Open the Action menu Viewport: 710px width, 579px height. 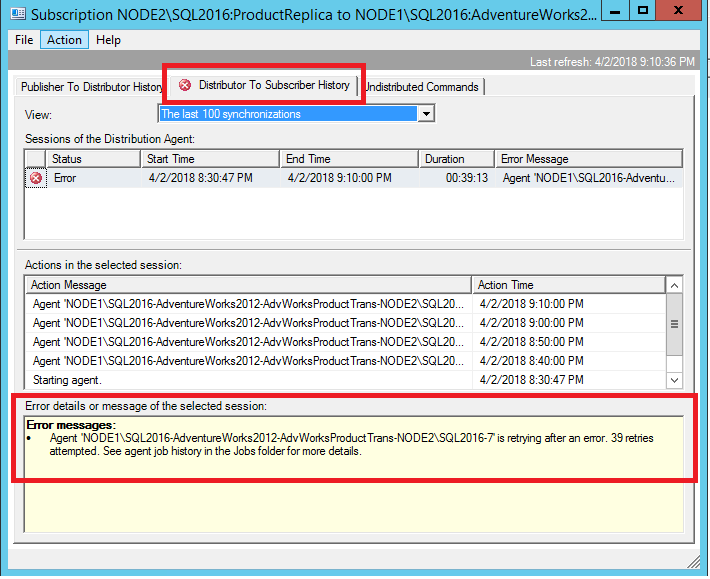(65, 40)
